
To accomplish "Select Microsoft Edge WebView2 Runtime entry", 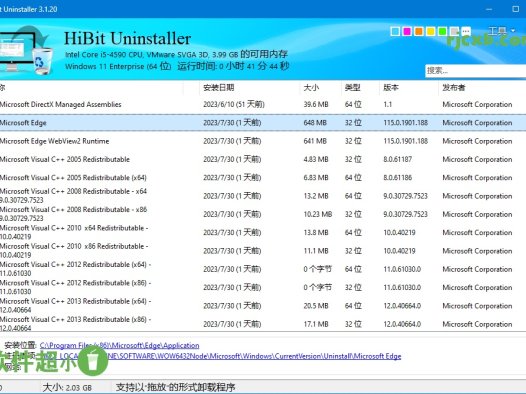I will [x=263, y=141].
